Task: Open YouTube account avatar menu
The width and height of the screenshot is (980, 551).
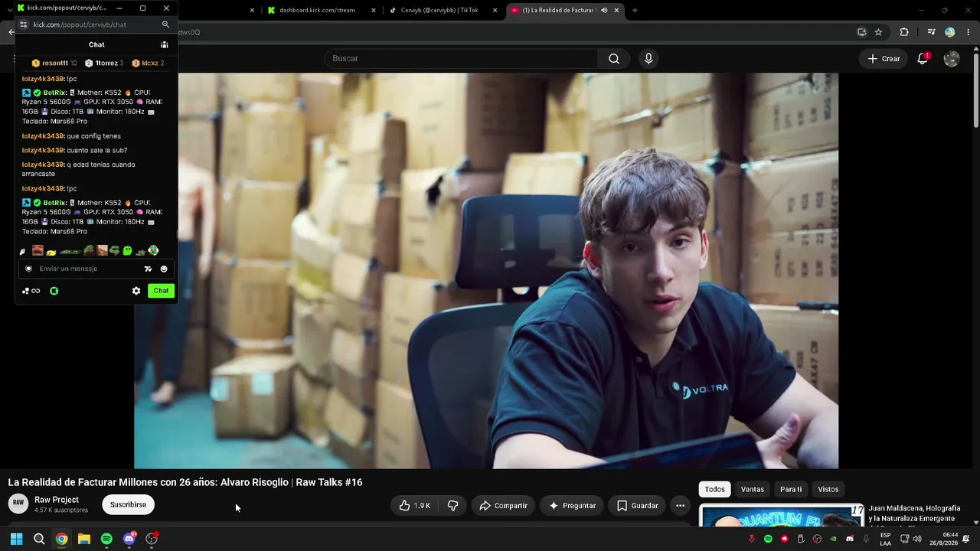Action: tap(952, 59)
